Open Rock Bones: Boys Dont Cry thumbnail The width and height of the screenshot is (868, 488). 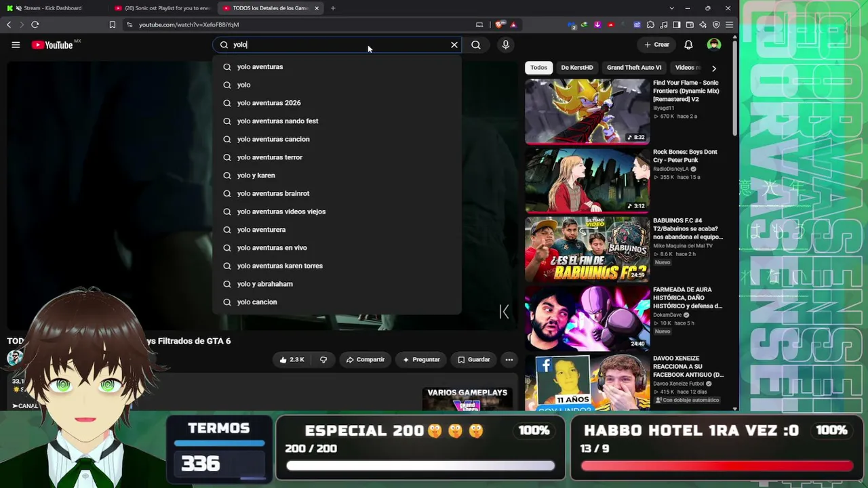point(587,180)
